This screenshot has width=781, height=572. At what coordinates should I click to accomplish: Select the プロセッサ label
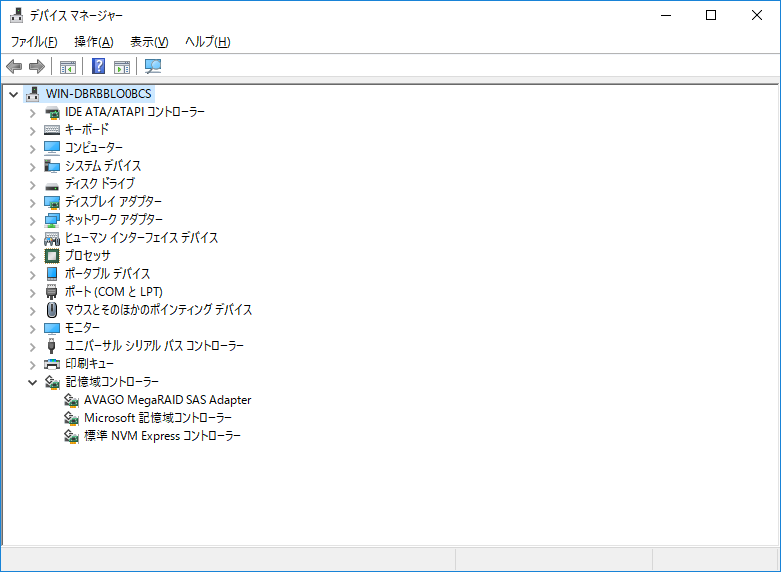pyautogui.click(x=88, y=256)
